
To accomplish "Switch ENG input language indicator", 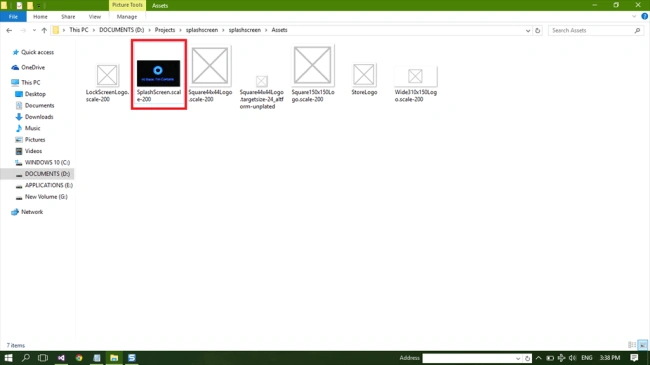I will [x=587, y=358].
